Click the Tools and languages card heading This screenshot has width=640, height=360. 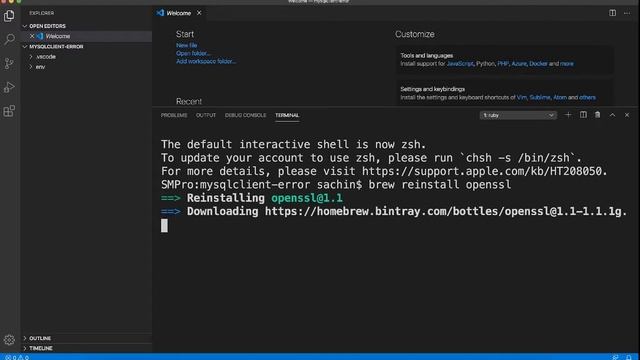pos(427,56)
